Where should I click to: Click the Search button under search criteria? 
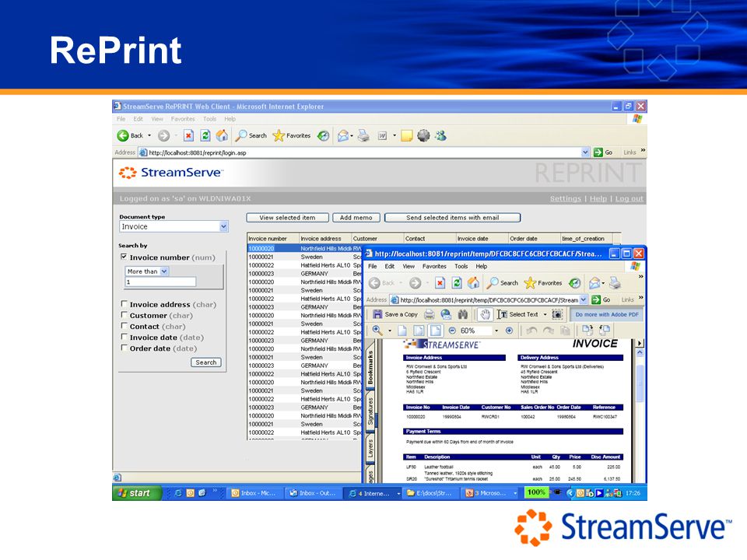tap(206, 362)
